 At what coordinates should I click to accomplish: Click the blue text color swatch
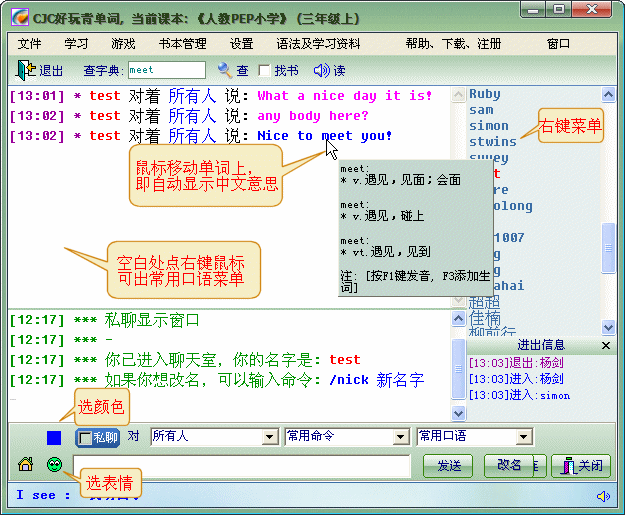54,438
